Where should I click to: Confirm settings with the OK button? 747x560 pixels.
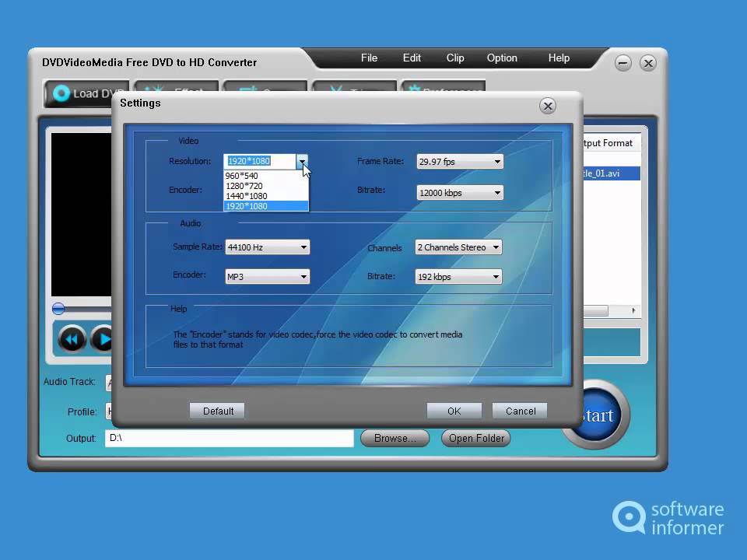454,411
